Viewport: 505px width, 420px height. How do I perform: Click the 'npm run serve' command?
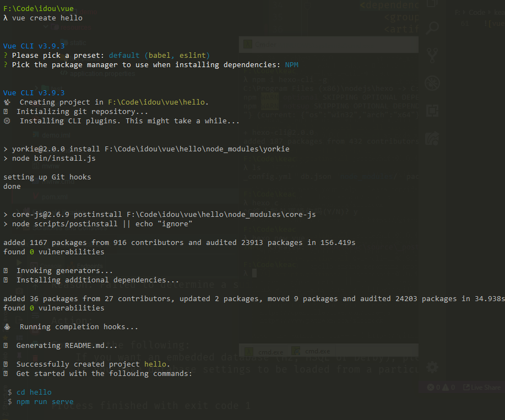pyautogui.click(x=45, y=402)
